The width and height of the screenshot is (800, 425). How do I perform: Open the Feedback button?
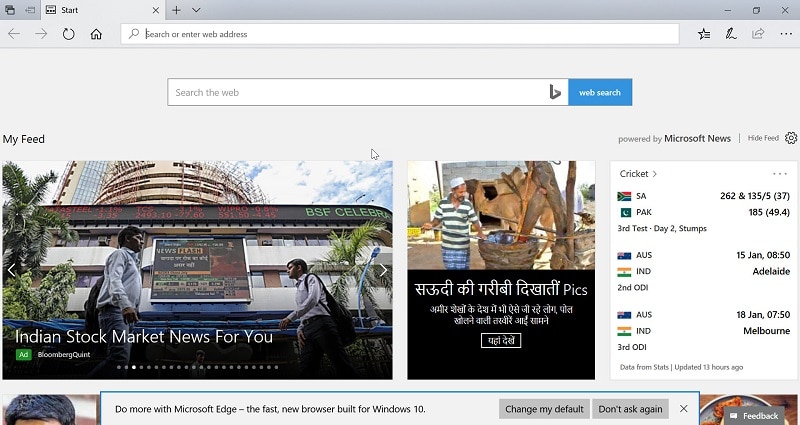754,416
